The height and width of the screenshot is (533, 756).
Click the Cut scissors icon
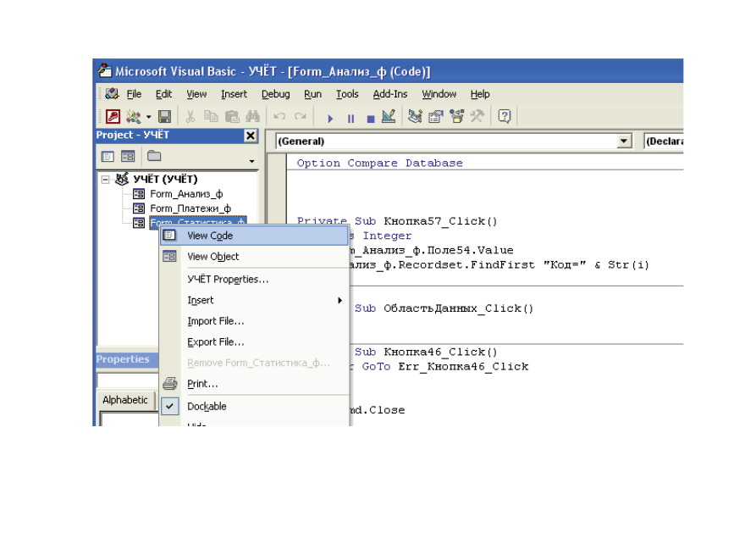pyautogui.click(x=190, y=116)
